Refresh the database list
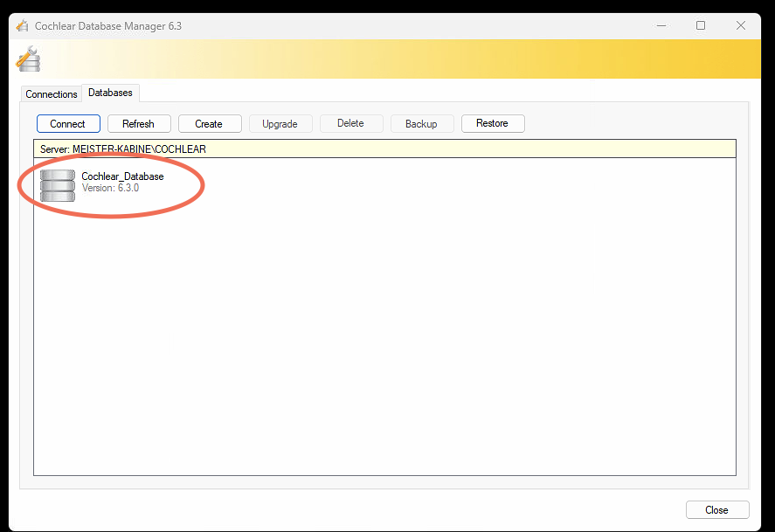Viewport: 775px width, 532px height. tap(138, 124)
